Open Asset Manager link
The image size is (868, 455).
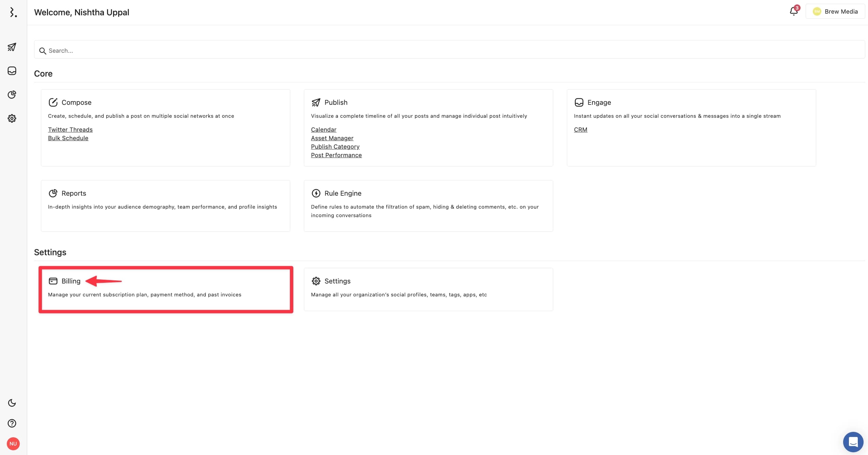pos(332,138)
